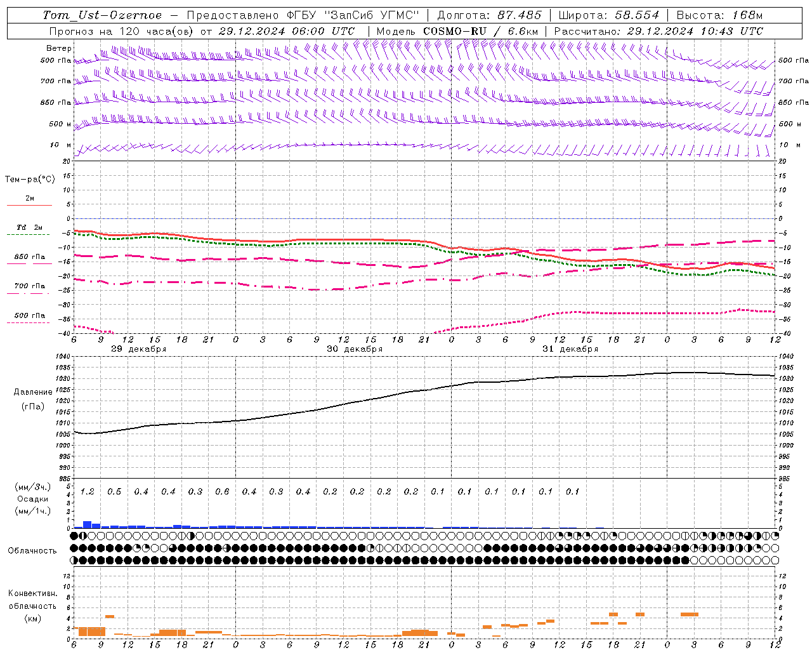
Task: Click the (км) unit label
Action: [x=32, y=618]
